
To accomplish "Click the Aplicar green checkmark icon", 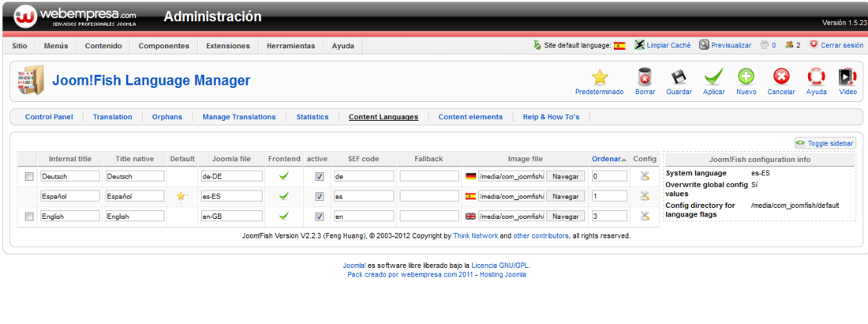I will click(713, 77).
